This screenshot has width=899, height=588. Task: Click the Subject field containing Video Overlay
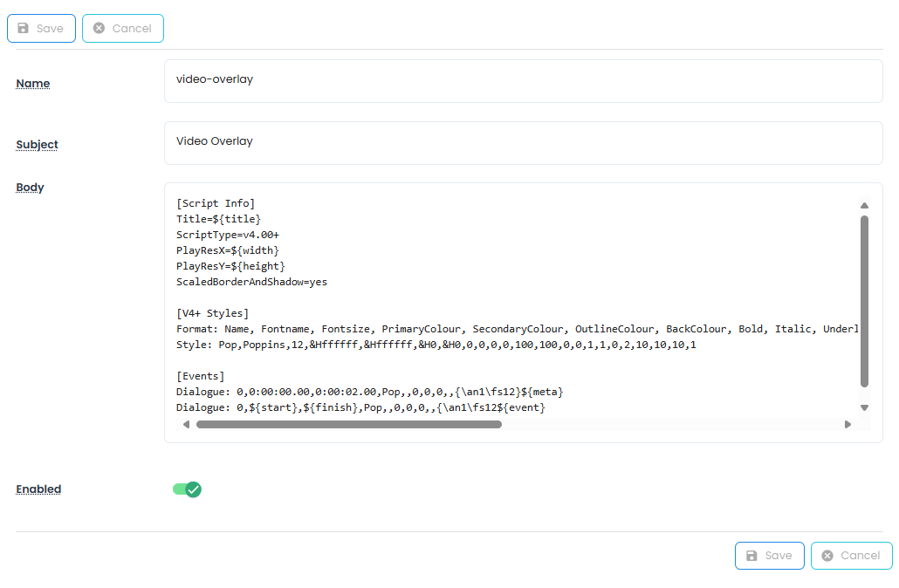point(523,142)
